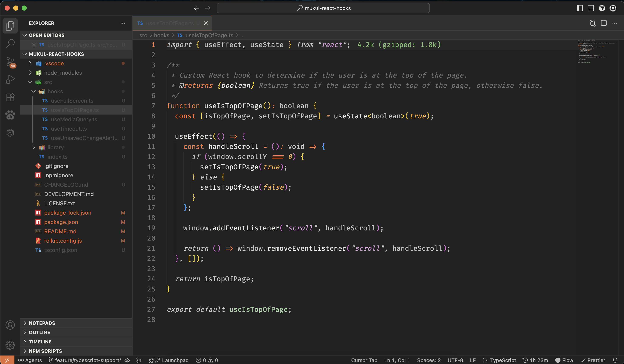Expand the Notepads section
This screenshot has width=624, height=364.
(x=76, y=323)
